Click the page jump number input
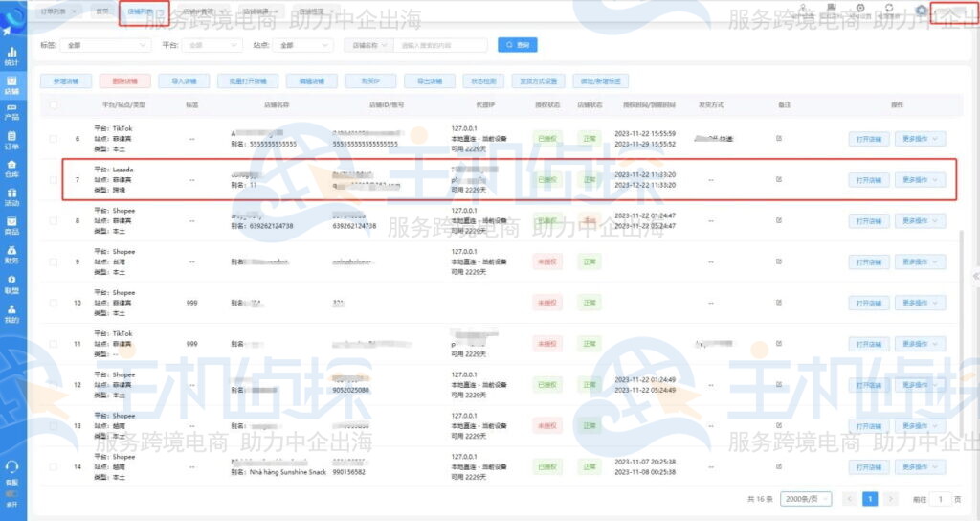Viewport: 980px width, 521px height. tap(940, 499)
